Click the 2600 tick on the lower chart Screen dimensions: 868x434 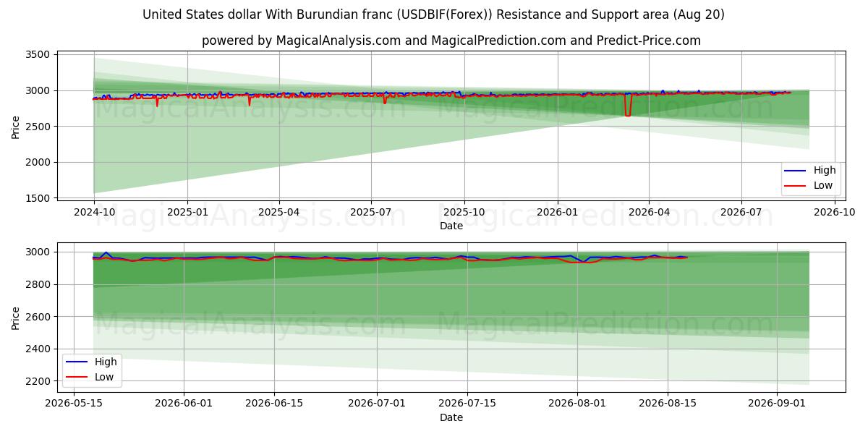pos(38,317)
